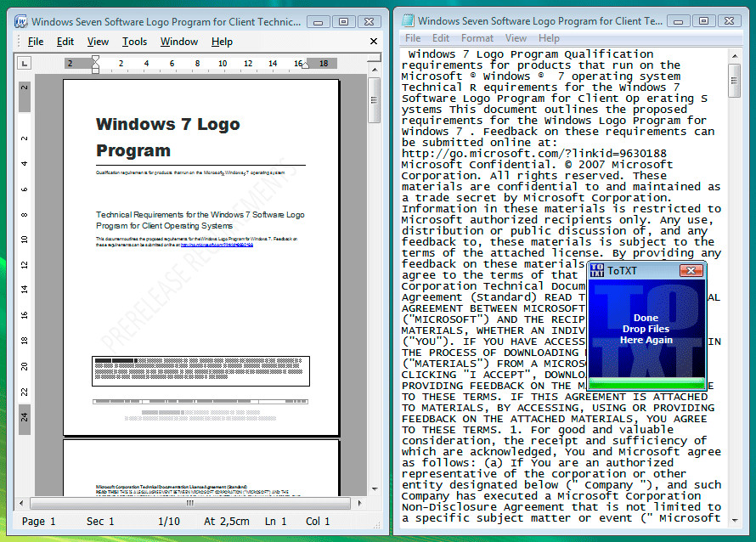Click the Notepad vertical scrollbar thumb
The height and width of the screenshot is (542, 756).
pos(734,81)
